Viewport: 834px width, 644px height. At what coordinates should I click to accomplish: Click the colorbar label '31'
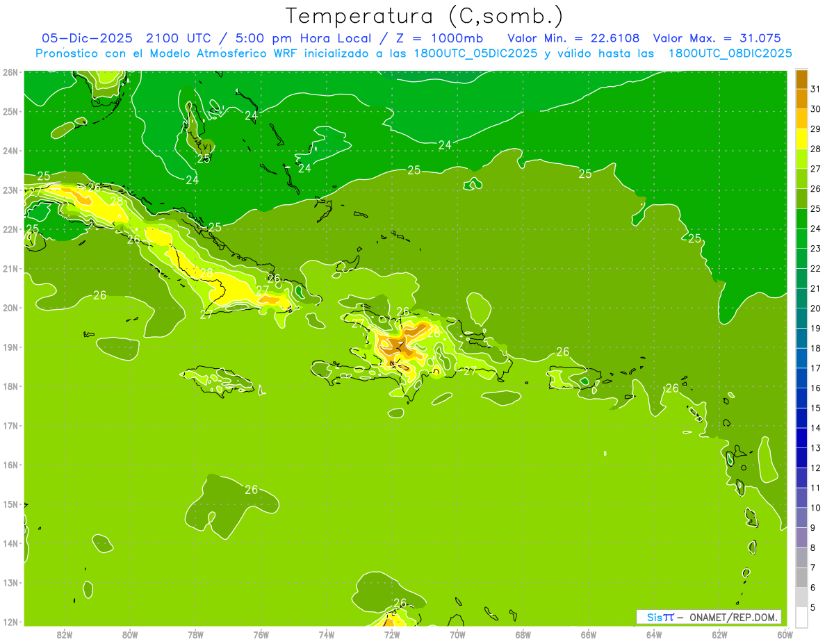pos(815,89)
